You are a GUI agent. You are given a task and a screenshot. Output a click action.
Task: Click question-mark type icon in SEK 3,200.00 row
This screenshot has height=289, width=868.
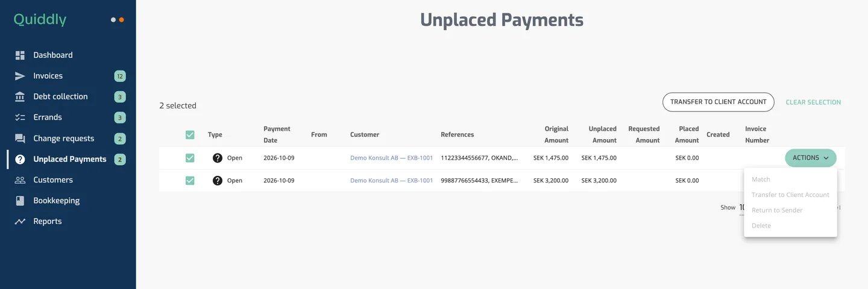pyautogui.click(x=218, y=181)
